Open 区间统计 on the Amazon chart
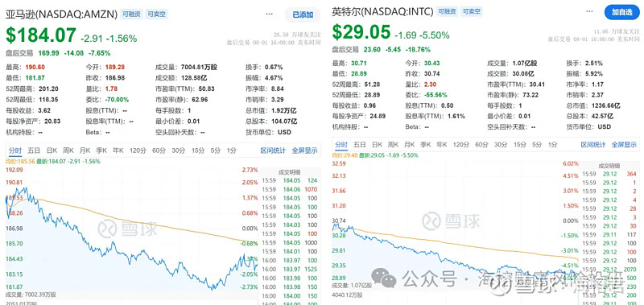This screenshot has width=644, height=305. (x=273, y=150)
